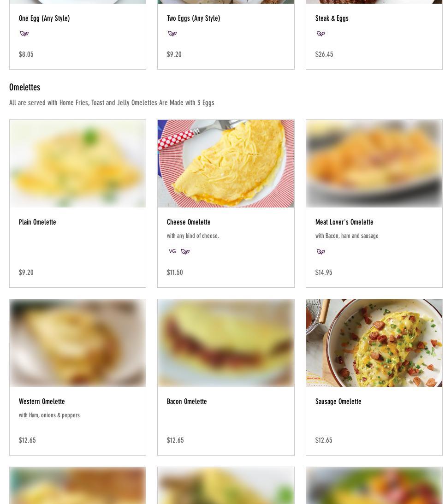Click the Western Omelette image

click(x=77, y=343)
